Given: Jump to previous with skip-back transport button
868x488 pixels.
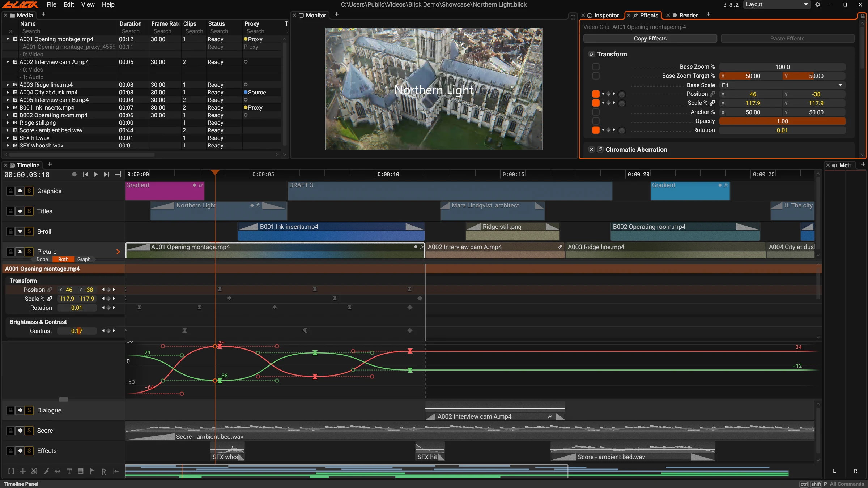Looking at the screenshot, I should pyautogui.click(x=85, y=174).
